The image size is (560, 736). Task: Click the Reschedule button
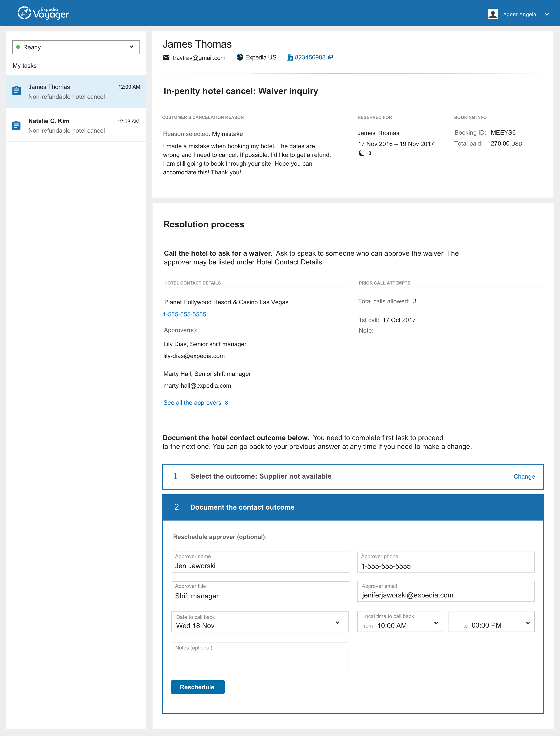point(198,687)
